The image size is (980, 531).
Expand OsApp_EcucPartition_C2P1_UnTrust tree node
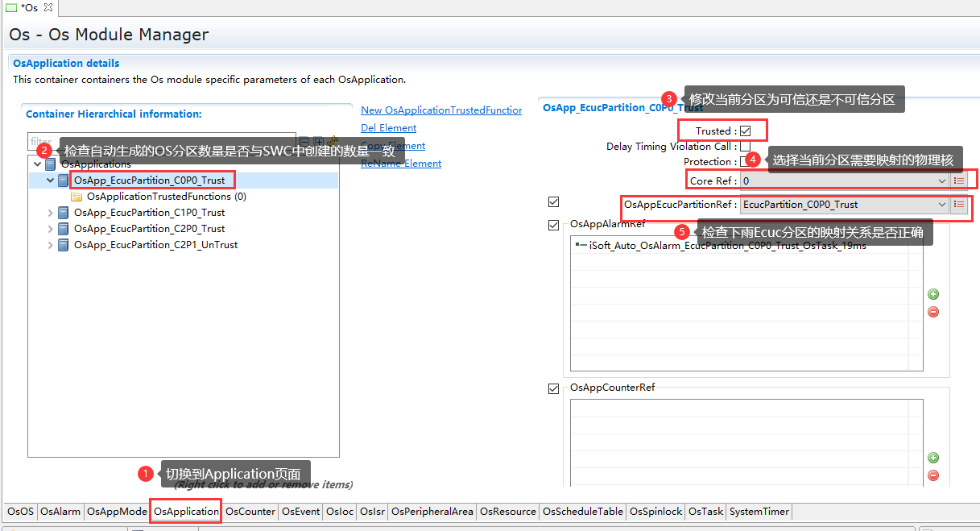(x=51, y=246)
